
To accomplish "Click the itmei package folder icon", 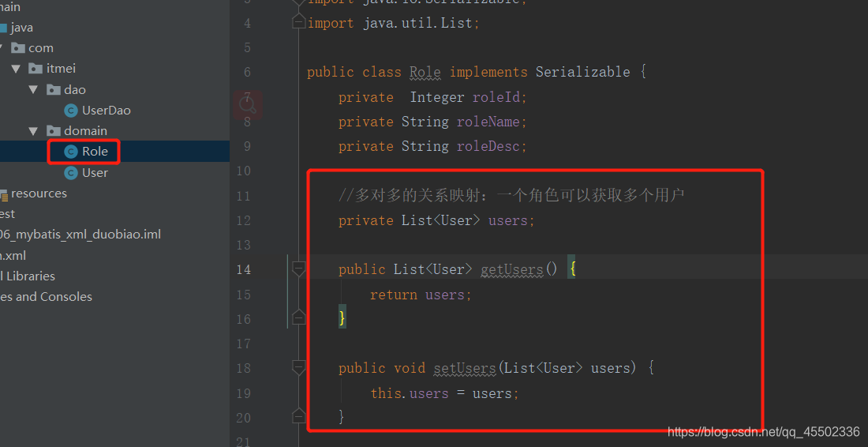I will 36,69.
